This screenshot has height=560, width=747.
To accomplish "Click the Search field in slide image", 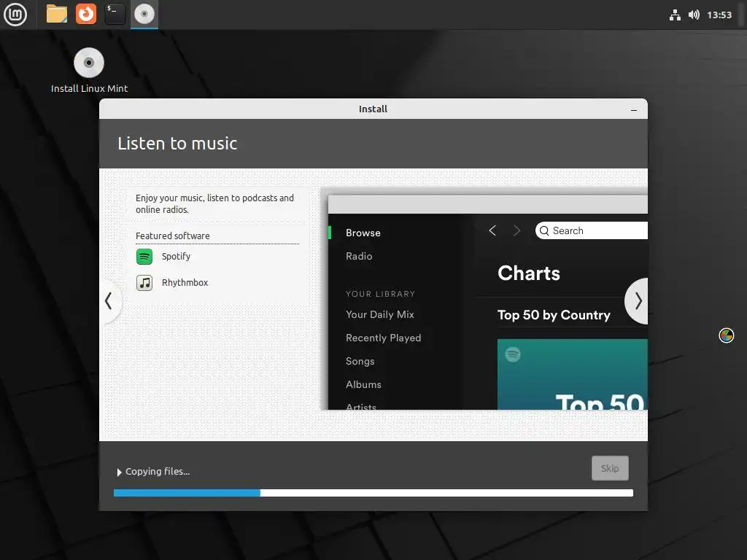I will (x=591, y=230).
